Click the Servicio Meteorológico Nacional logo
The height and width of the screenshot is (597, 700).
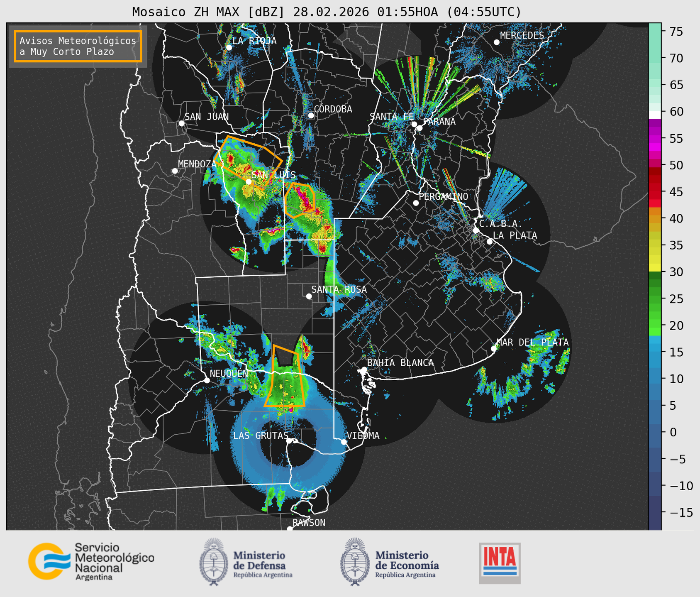click(x=91, y=561)
